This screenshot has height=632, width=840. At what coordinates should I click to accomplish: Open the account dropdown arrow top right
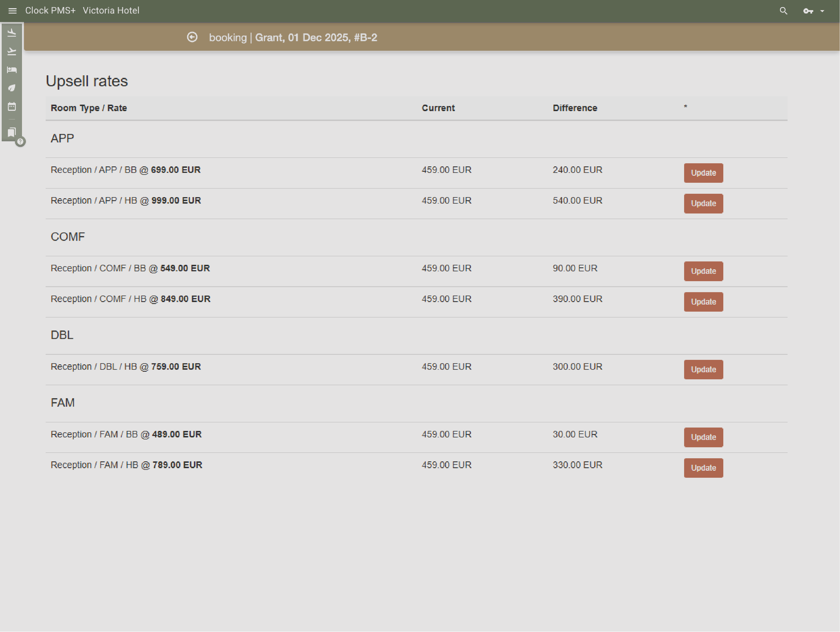pos(822,11)
